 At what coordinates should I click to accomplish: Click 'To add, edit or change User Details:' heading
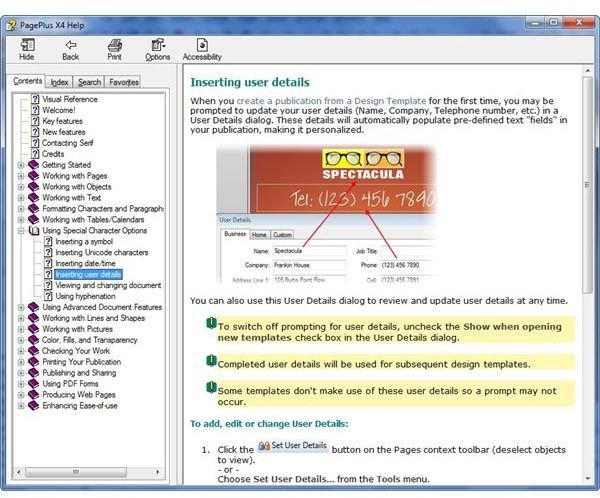tap(269, 424)
